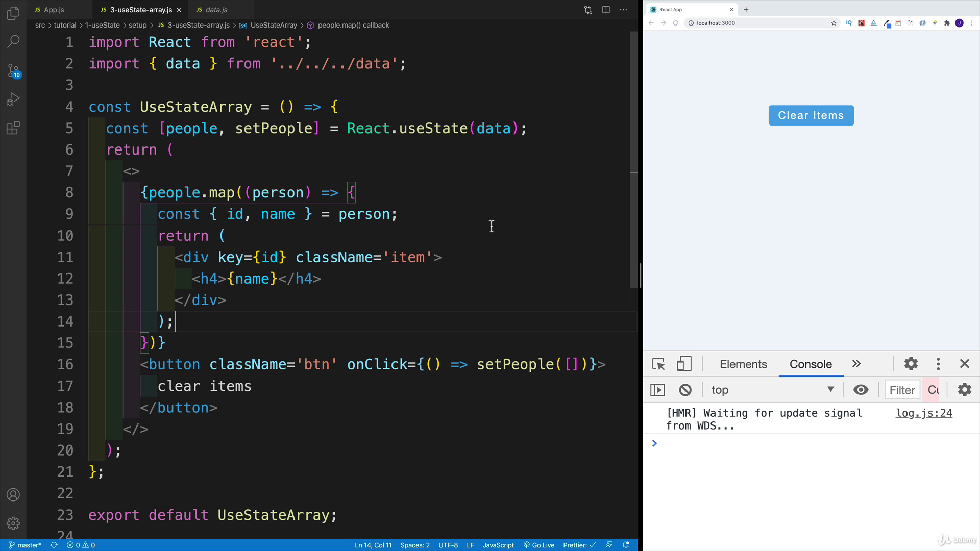Click the Open Changes icon in editor toolbar
This screenshot has width=980, height=551.
[588, 10]
